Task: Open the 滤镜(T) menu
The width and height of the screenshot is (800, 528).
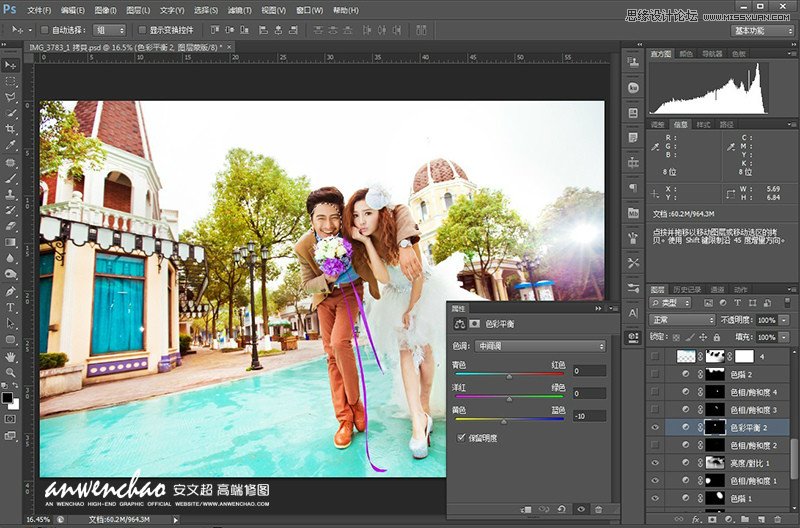Action: coord(238,10)
